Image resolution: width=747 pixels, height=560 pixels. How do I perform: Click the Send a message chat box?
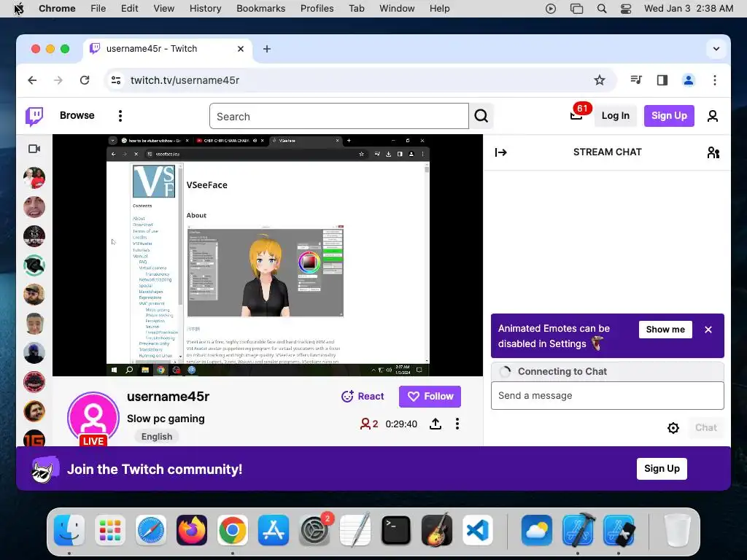click(x=608, y=395)
